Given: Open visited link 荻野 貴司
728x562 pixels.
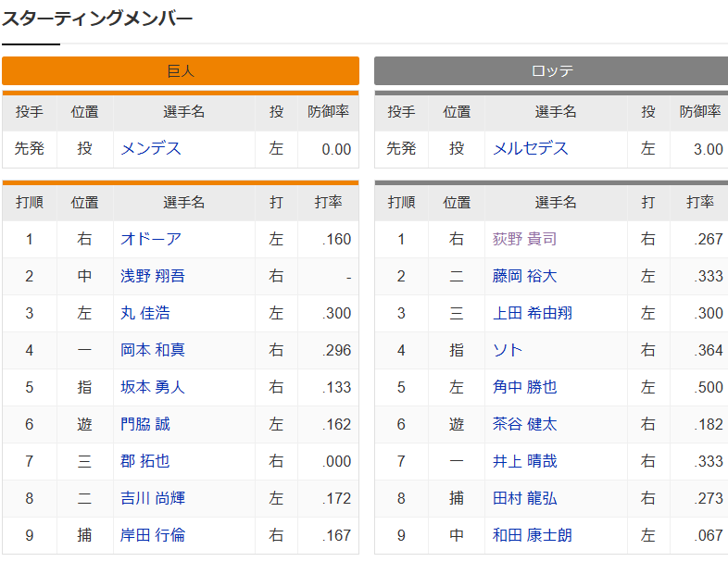Looking at the screenshot, I should click(x=524, y=239).
